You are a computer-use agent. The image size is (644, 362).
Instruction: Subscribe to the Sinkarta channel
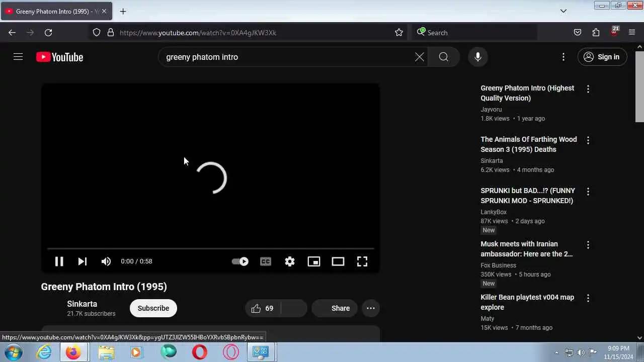153,308
